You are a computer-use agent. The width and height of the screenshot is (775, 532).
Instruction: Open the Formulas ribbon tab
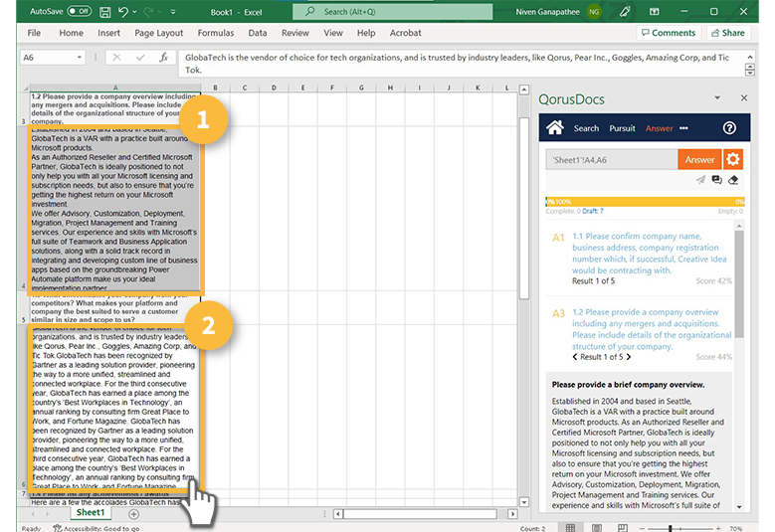click(215, 33)
